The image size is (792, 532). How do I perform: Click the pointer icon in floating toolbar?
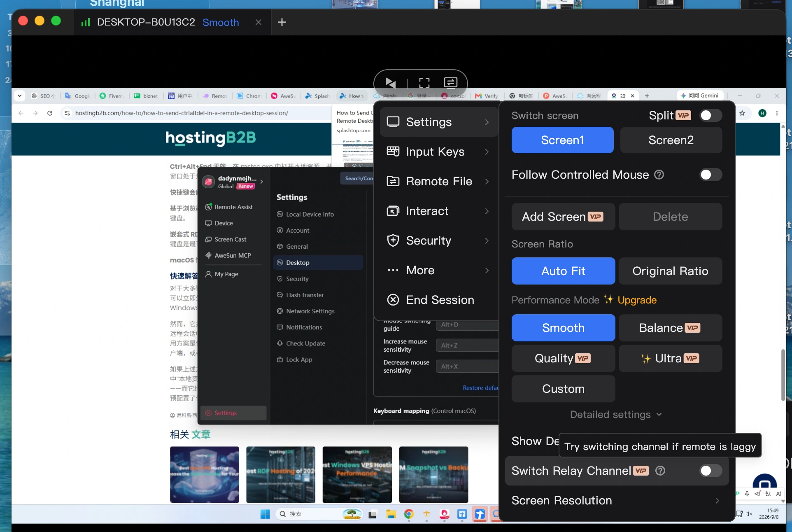point(390,83)
